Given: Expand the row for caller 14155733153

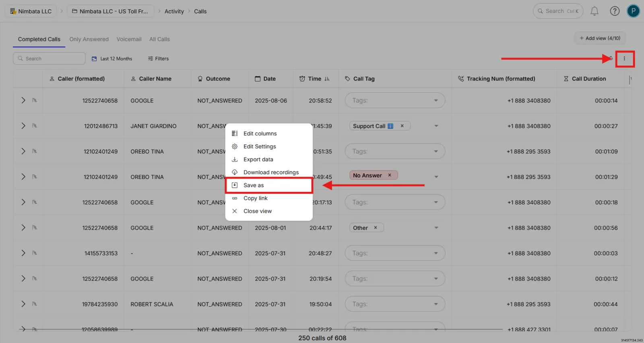Looking at the screenshot, I should pyautogui.click(x=23, y=253).
